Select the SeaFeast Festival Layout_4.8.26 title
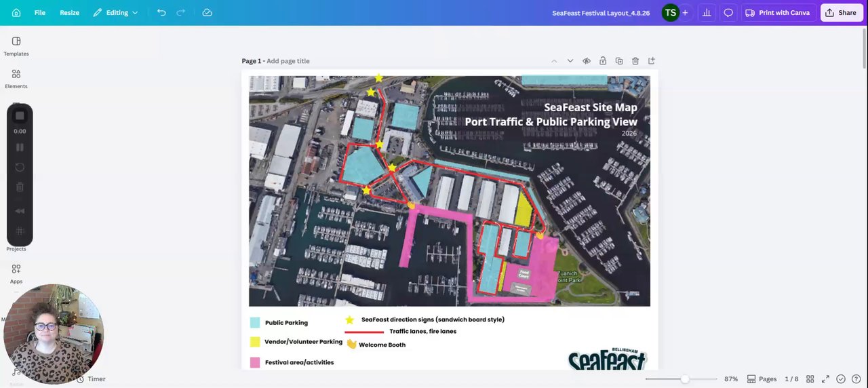The height and width of the screenshot is (388, 868). point(601,13)
